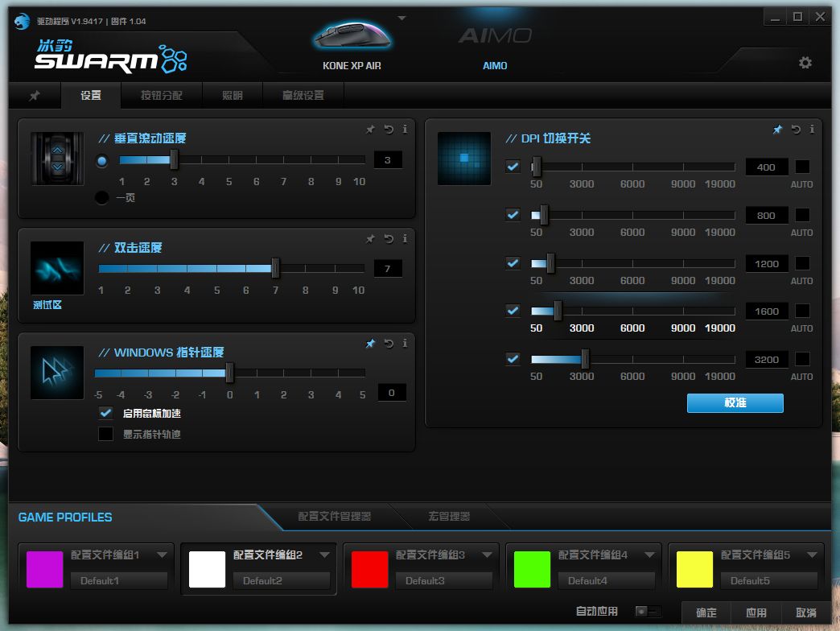Open profile slot 3 dropdown arrow

pos(487,555)
